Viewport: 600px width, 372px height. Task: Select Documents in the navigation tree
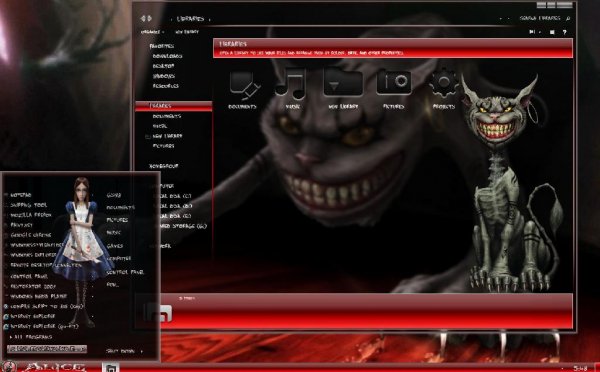point(166,116)
